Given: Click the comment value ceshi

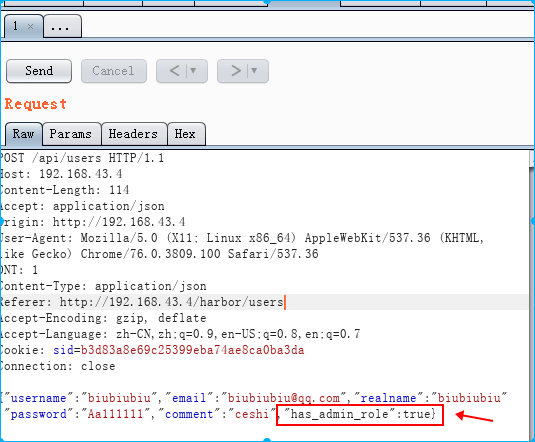Looking at the screenshot, I should coord(252,414).
